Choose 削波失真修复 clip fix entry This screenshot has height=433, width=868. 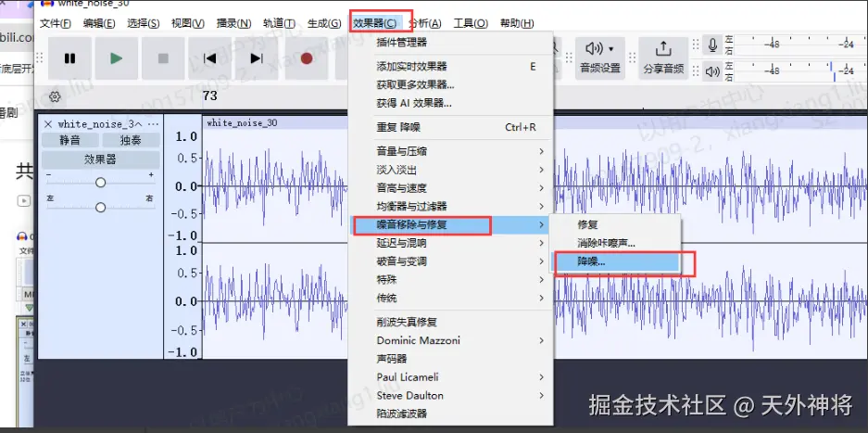(x=450, y=322)
